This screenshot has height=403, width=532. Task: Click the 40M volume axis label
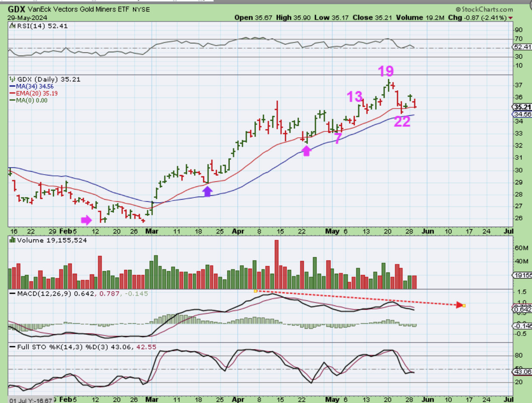(521, 261)
